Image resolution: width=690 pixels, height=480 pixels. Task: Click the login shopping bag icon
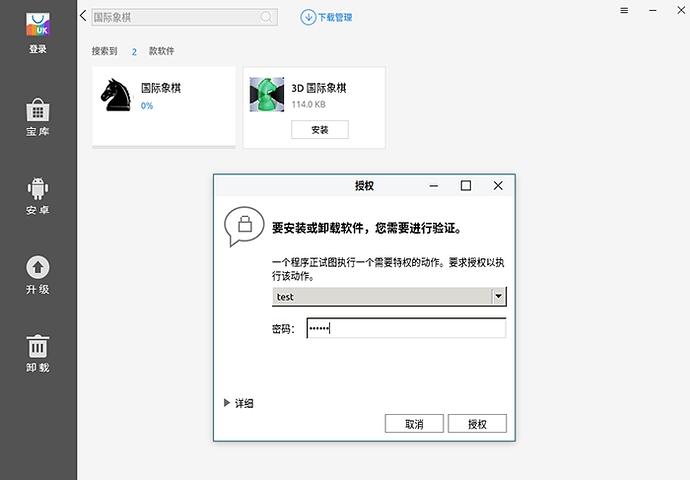[38, 24]
